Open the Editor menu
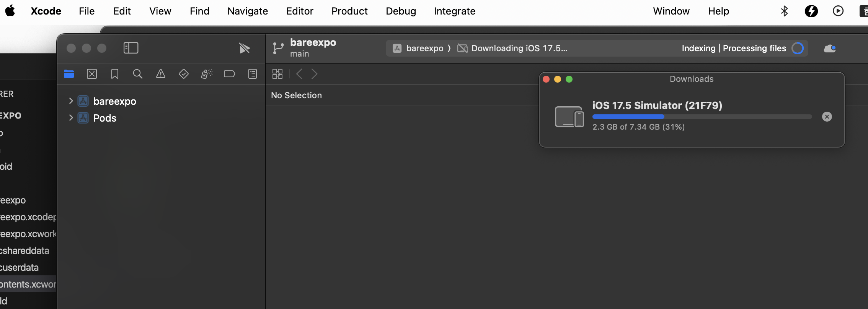Image resolution: width=868 pixels, height=309 pixels. click(300, 11)
